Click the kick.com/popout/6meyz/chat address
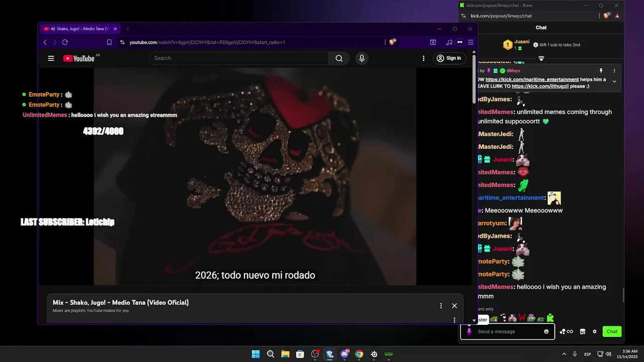644x362 pixels. point(501,16)
